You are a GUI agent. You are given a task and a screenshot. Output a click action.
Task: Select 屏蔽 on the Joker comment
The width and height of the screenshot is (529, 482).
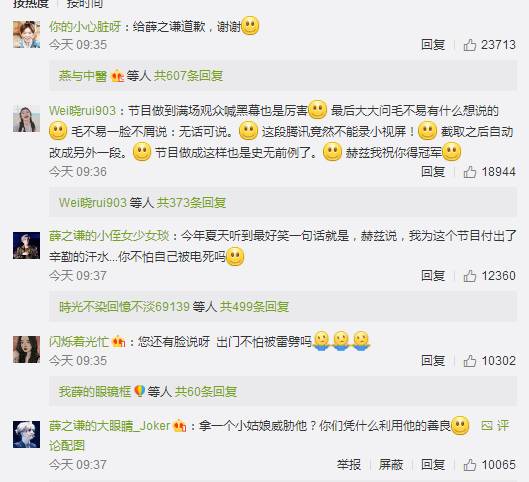pos(391,465)
